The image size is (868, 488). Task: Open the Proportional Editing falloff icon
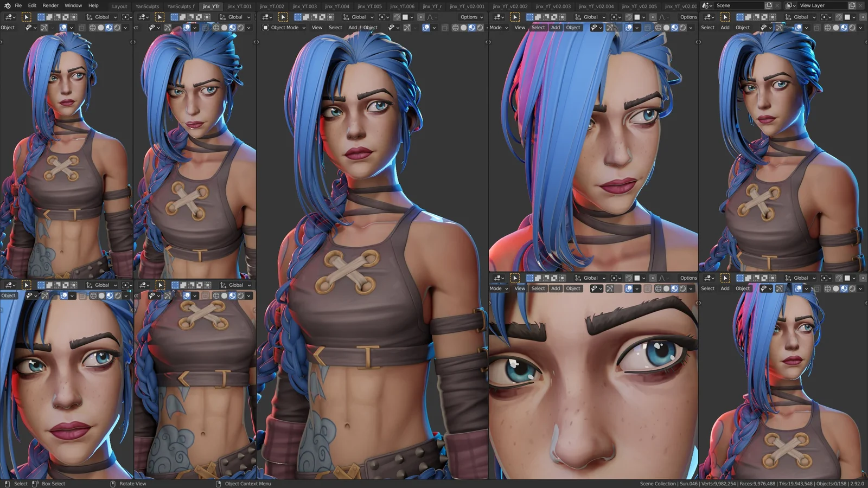point(430,17)
